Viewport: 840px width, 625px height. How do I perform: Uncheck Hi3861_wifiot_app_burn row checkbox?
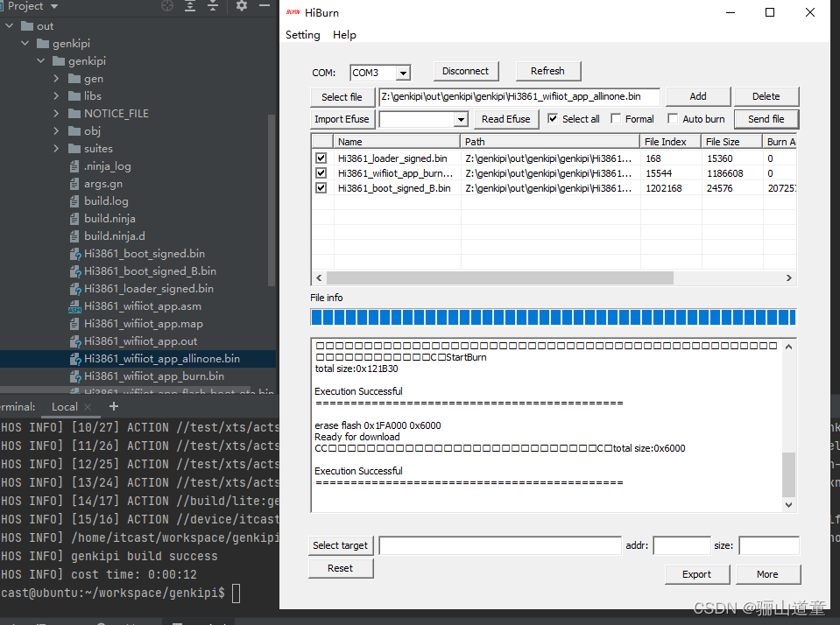click(321, 173)
